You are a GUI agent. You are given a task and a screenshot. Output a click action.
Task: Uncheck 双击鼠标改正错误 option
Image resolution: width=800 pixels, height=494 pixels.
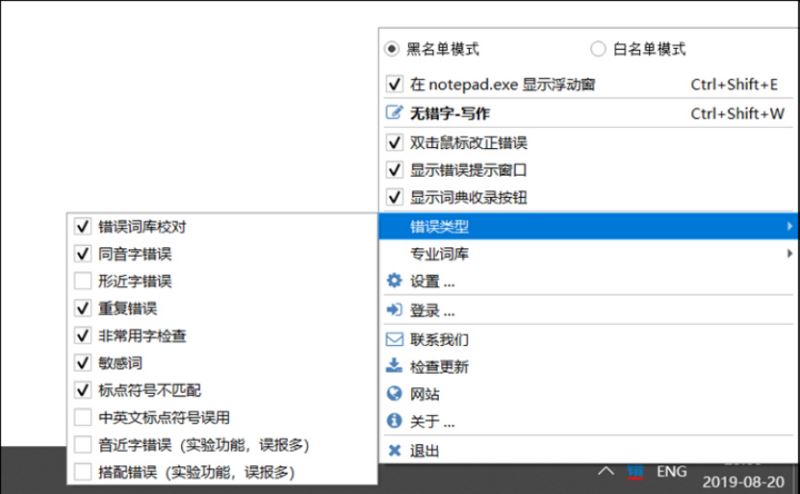(x=394, y=142)
